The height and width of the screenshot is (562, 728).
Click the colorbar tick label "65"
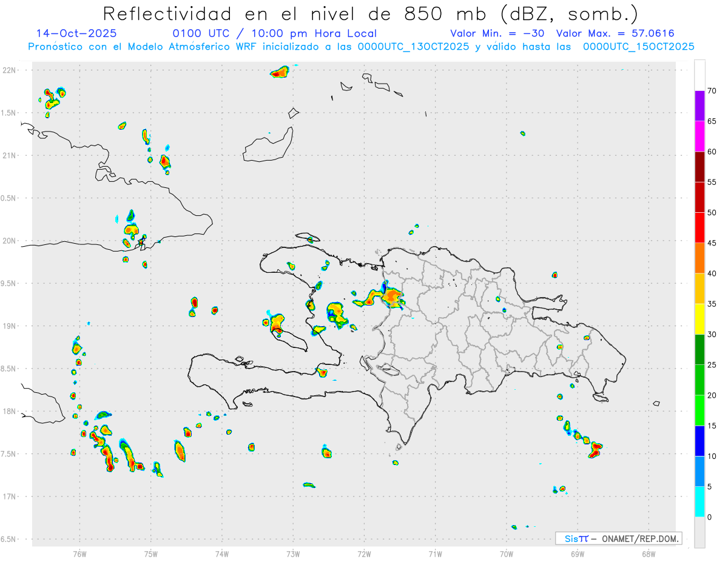click(x=712, y=121)
